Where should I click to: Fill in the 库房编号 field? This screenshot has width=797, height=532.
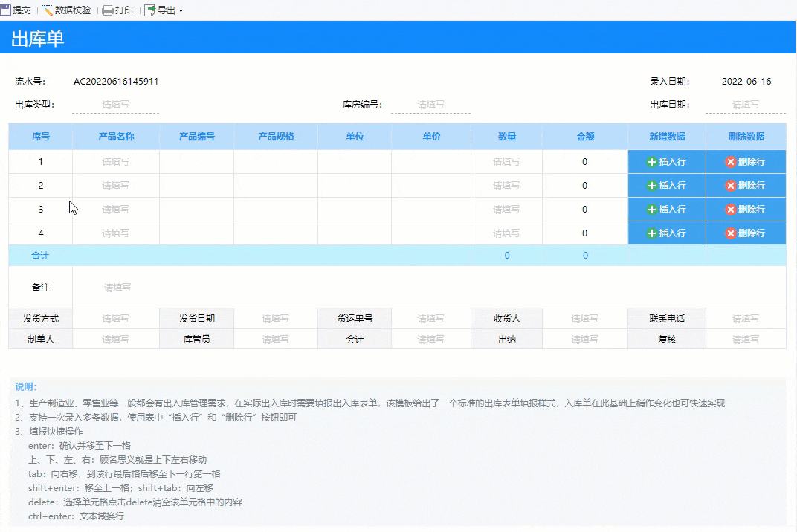(430, 105)
